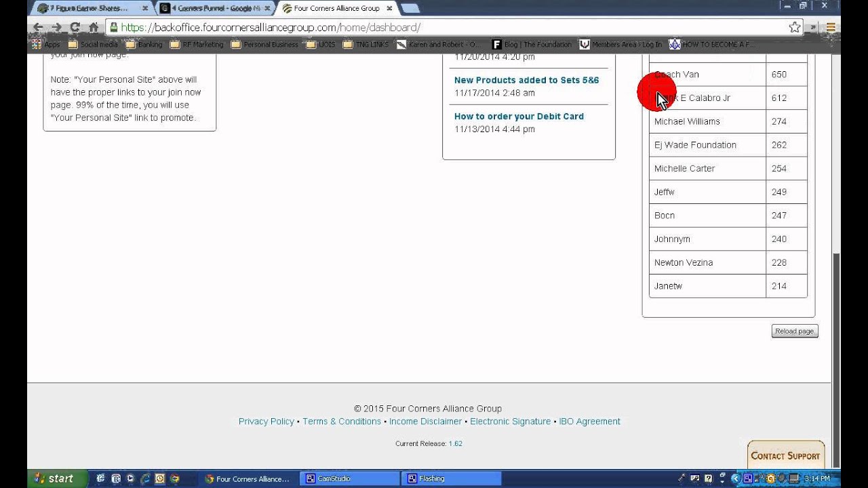
Task: Select Newton Vezina leaderboard entry
Action: 684,263
